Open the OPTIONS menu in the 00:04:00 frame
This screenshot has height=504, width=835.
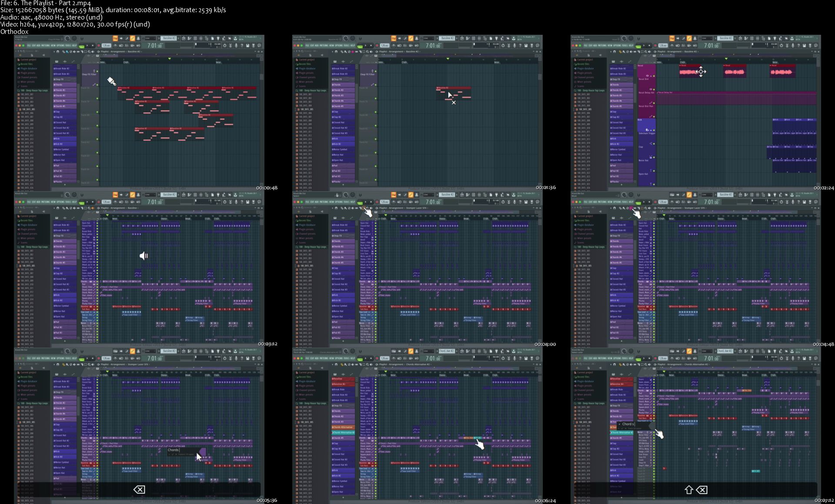click(x=339, y=202)
